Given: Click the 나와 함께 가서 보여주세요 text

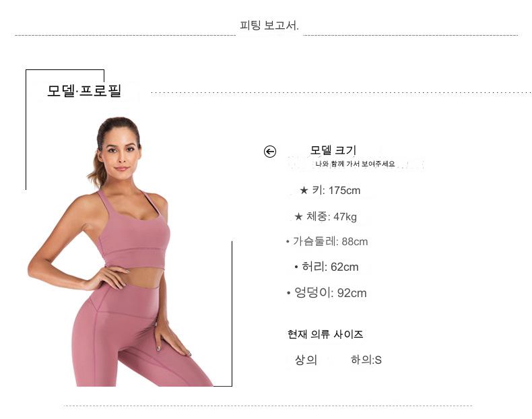Looking at the screenshot, I should tap(356, 164).
